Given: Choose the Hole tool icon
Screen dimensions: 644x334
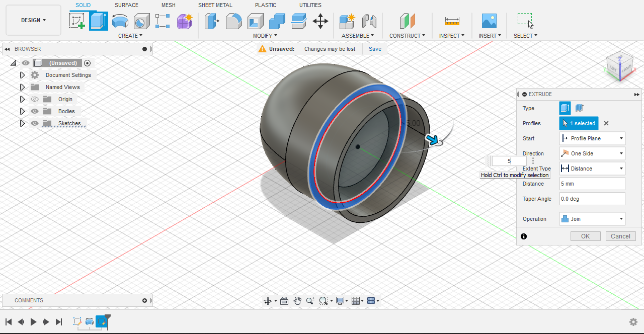Looking at the screenshot, I should [x=141, y=21].
